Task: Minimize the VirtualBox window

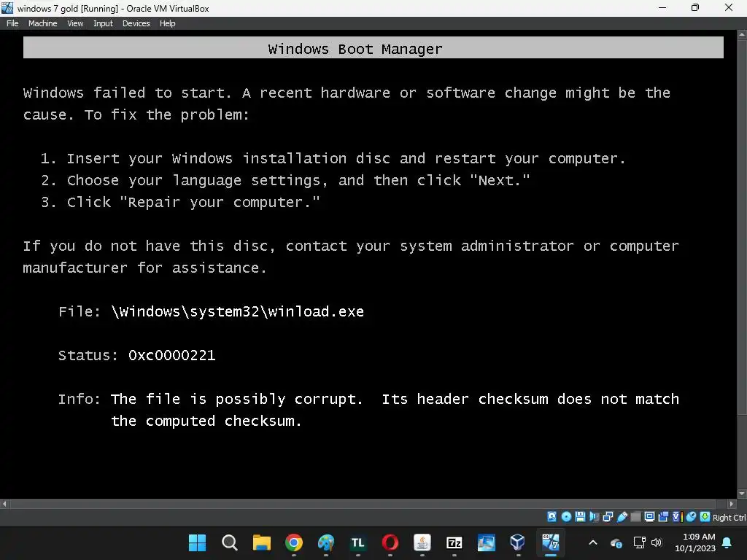Action: (662, 7)
